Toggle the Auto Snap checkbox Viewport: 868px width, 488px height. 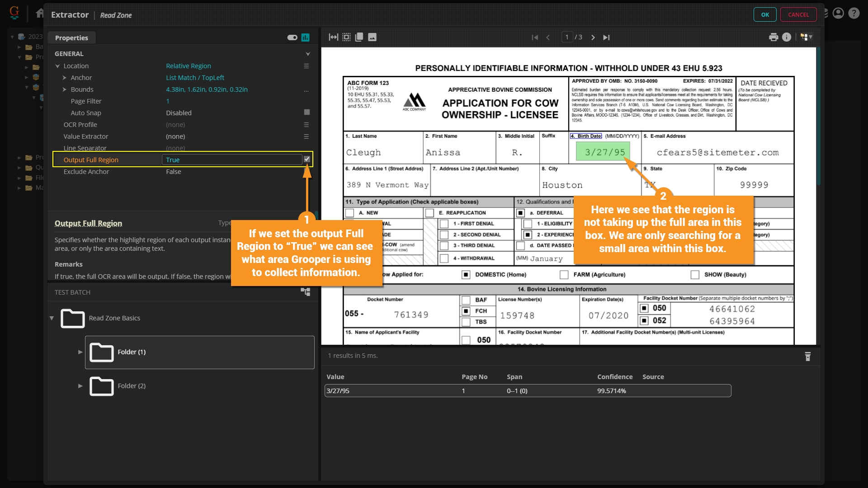tap(307, 113)
